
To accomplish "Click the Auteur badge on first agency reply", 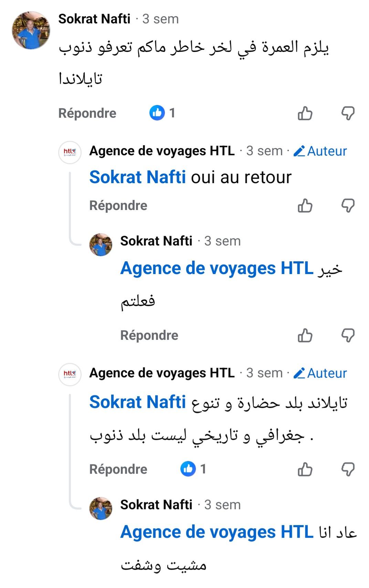I will (x=320, y=151).
